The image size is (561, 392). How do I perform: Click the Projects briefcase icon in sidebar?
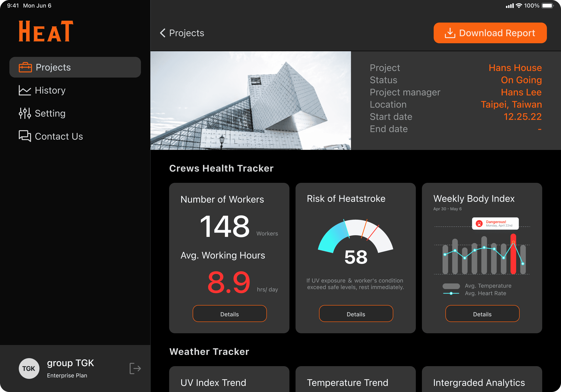(25, 67)
